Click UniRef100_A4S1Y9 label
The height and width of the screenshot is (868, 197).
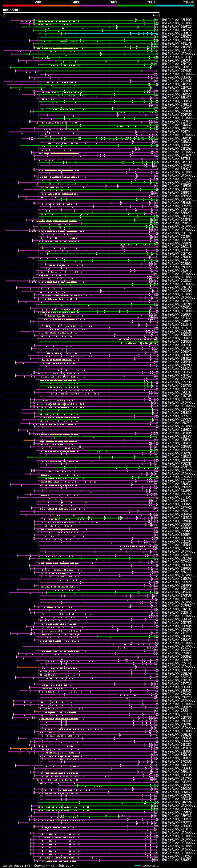[177, 43]
